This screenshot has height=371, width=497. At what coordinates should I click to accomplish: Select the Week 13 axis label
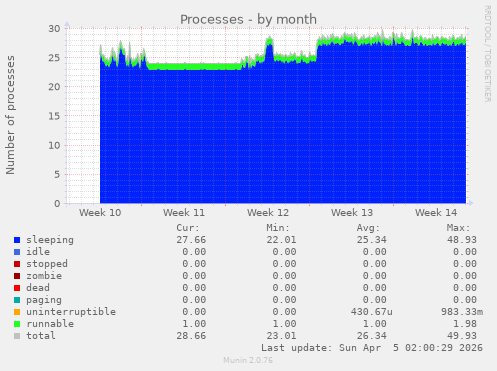[352, 213]
